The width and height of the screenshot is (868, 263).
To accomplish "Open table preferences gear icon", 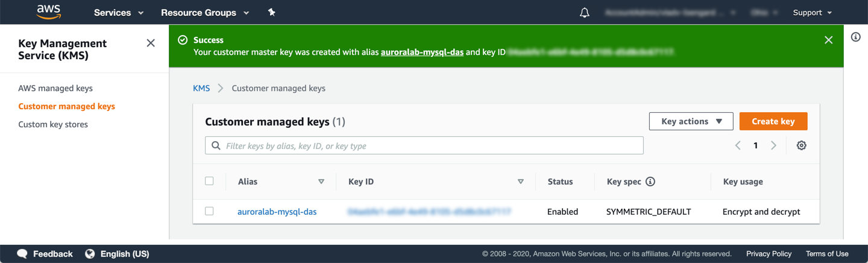I will click(801, 145).
